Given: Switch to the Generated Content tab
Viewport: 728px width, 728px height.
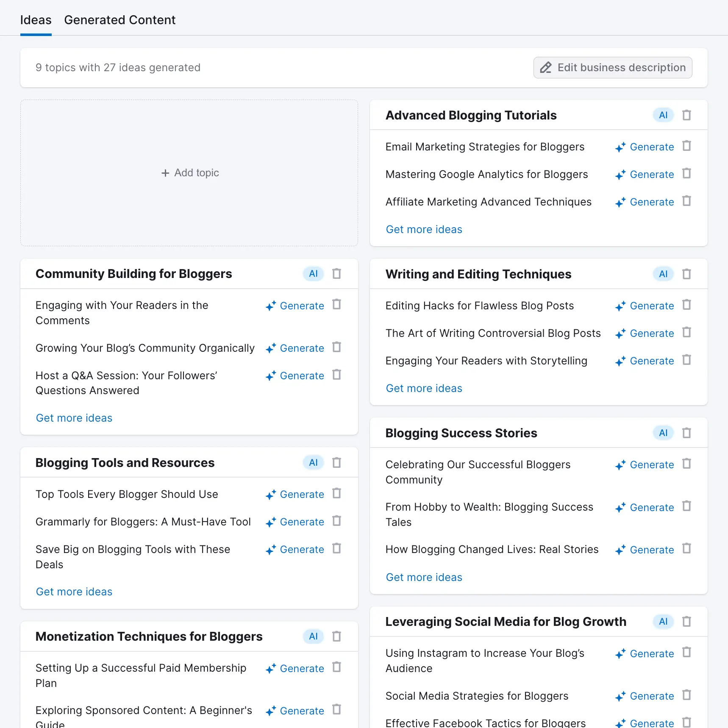Looking at the screenshot, I should click(120, 19).
